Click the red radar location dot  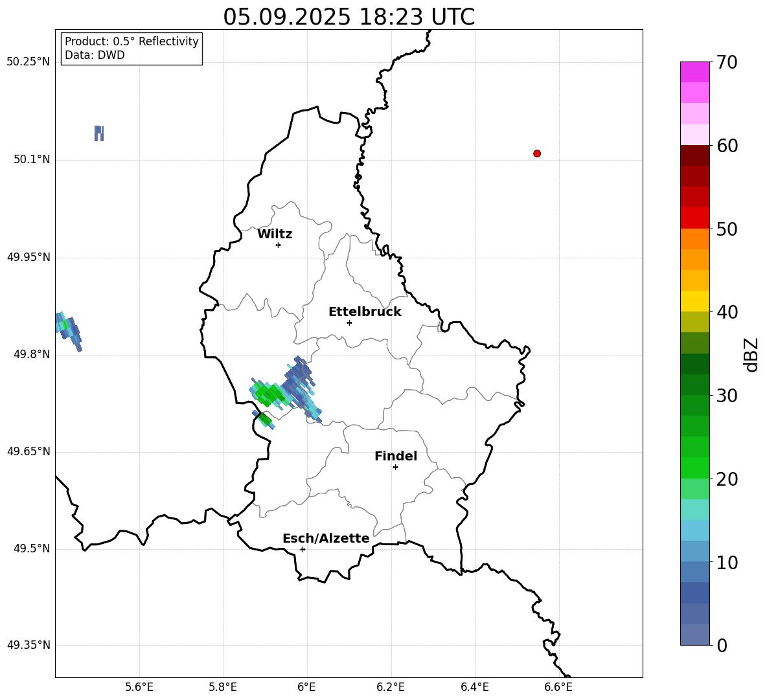537,153
